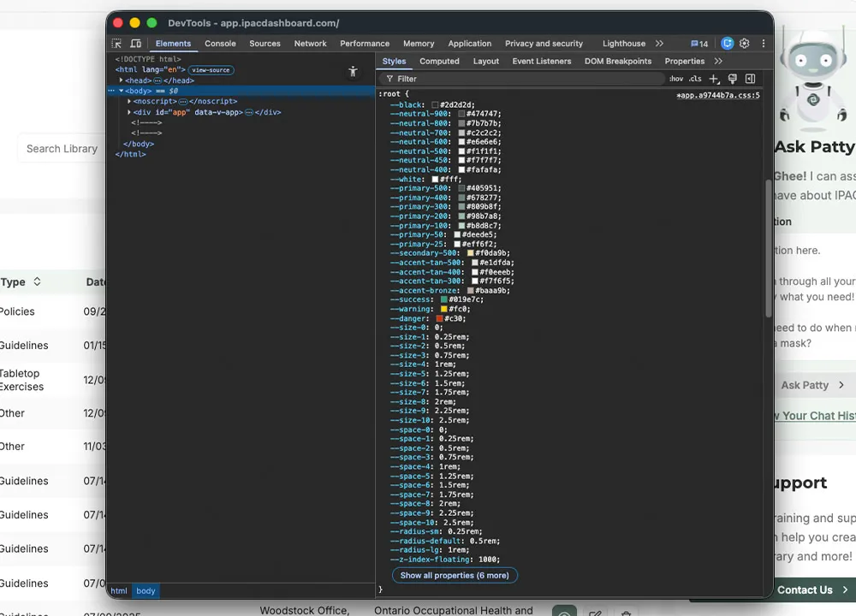This screenshot has height=616, width=856.
Task: Click the --secondary-500 color swatch
Action: click(470, 253)
